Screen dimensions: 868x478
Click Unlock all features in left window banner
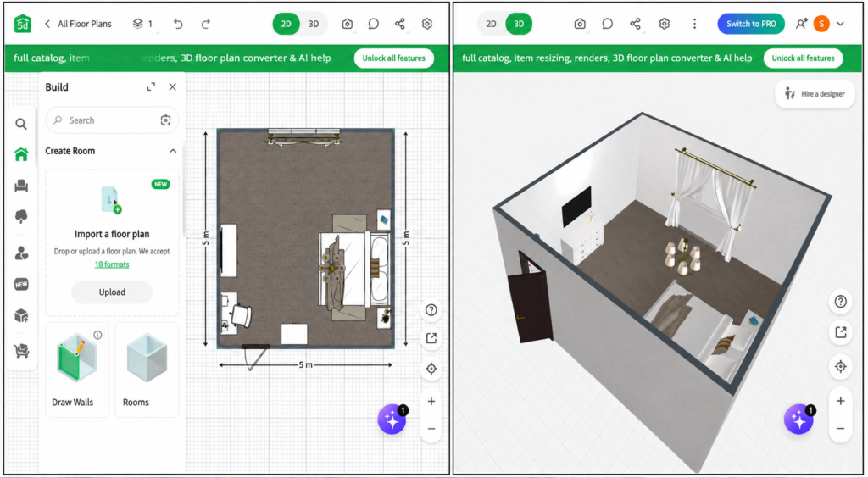click(x=393, y=58)
